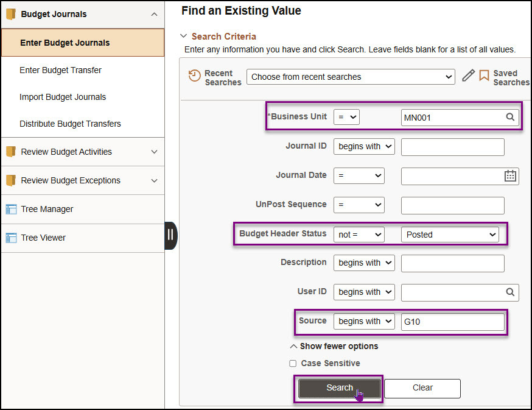
Task: Click the Business Unit lookup magnifier
Action: (510, 117)
